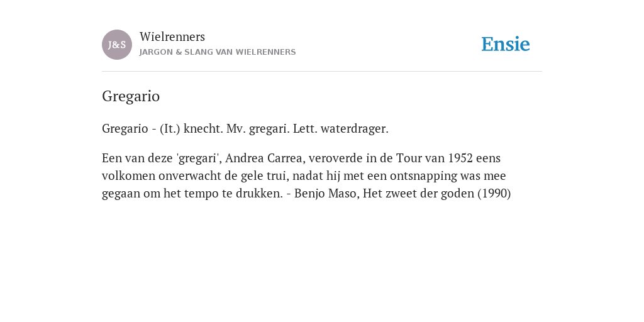Click the Gregario heading
The image size is (644, 322).
131,96
